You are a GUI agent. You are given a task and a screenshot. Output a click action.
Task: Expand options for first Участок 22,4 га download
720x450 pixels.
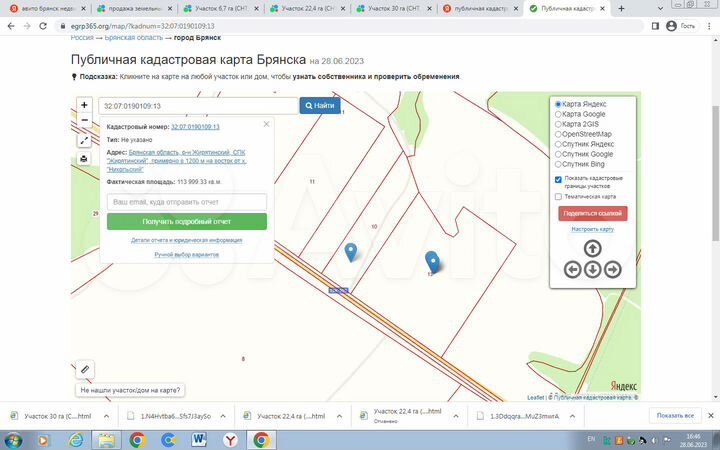pos(339,416)
